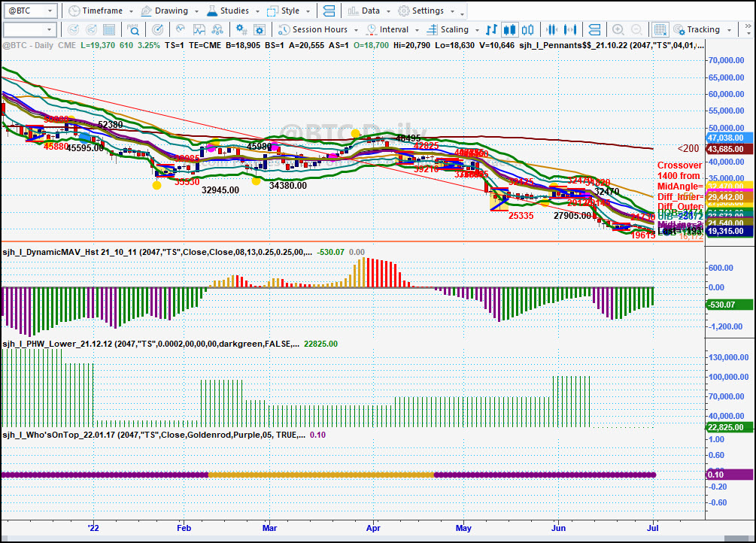Screen dimensions: 756x543
Task: Select the hollow candlestick chart style
Action: 528,30
